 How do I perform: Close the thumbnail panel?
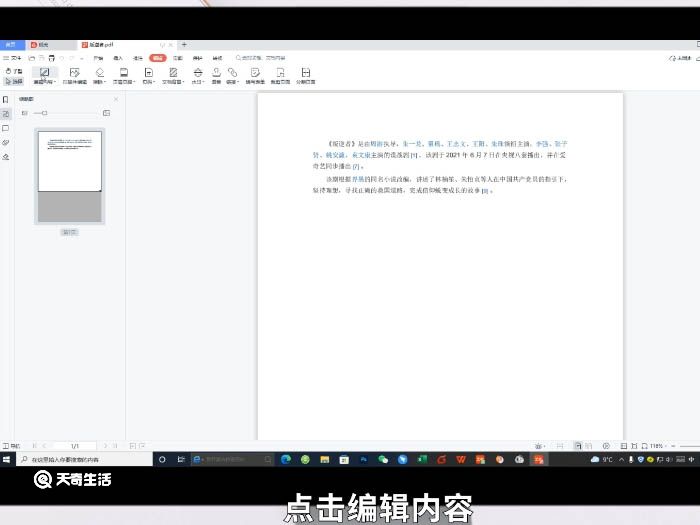coord(116,99)
